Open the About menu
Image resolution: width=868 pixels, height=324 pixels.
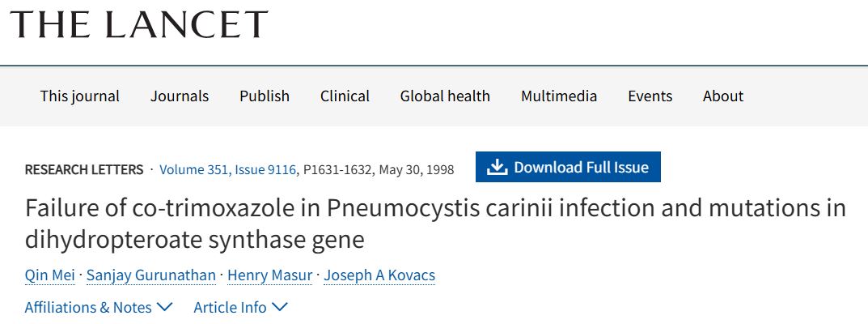pyautogui.click(x=723, y=96)
